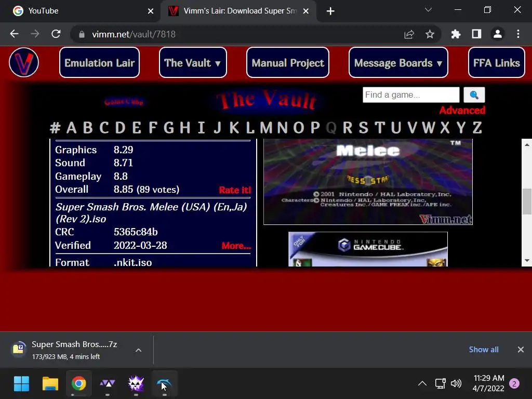Screen dimensions: 532x399
Task: Expand The Vault dropdown menu
Action: pos(193,63)
